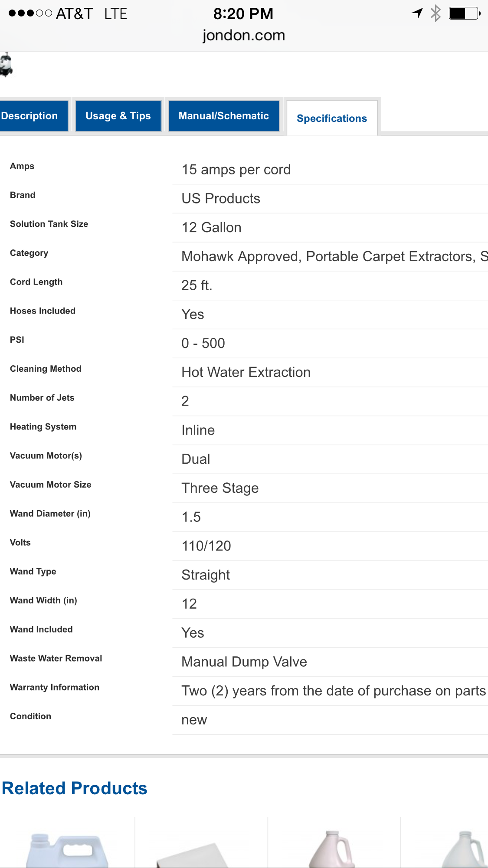Tap the location services arrow icon
Image resolution: width=488 pixels, height=868 pixels.
[417, 13]
